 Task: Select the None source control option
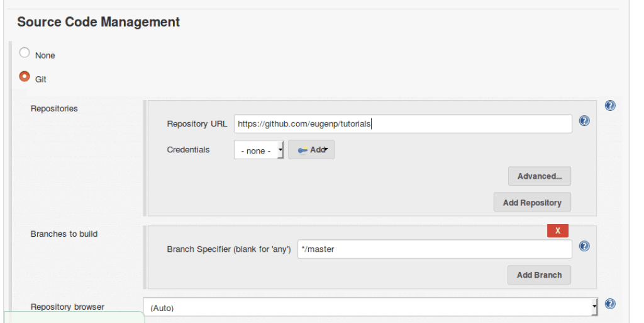(25, 53)
